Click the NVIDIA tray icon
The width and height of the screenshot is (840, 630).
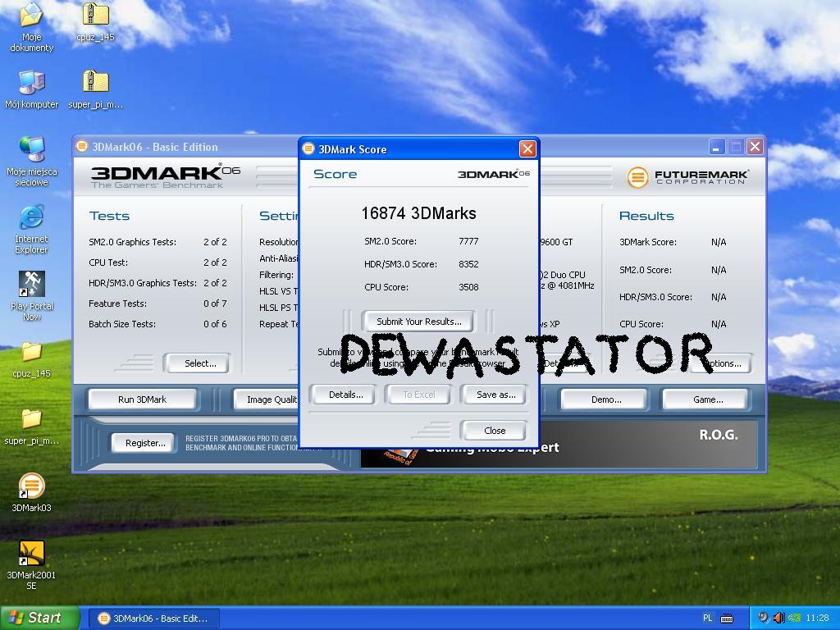793,619
